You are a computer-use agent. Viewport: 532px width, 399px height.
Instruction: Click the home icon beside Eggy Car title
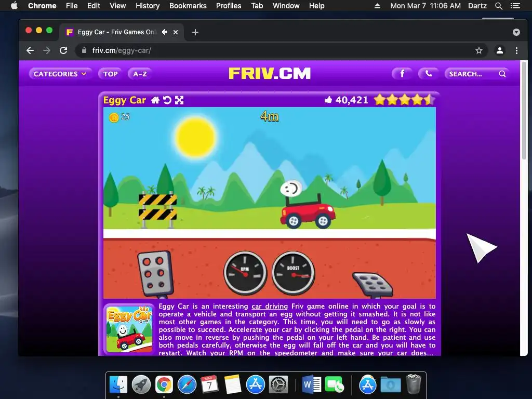click(155, 100)
